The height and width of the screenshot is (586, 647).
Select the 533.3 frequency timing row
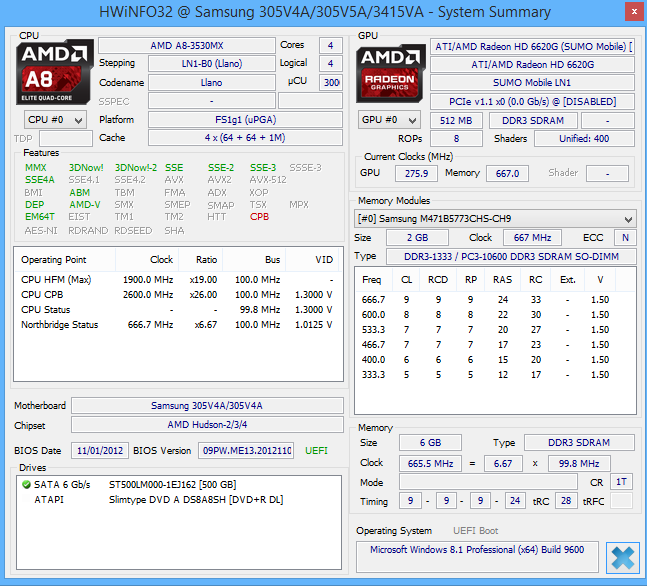495,330
